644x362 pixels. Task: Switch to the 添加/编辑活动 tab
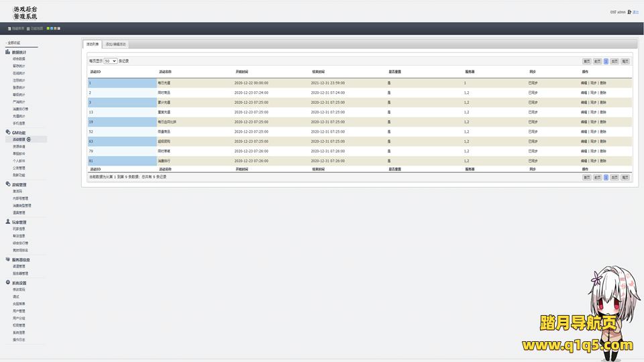click(x=115, y=44)
